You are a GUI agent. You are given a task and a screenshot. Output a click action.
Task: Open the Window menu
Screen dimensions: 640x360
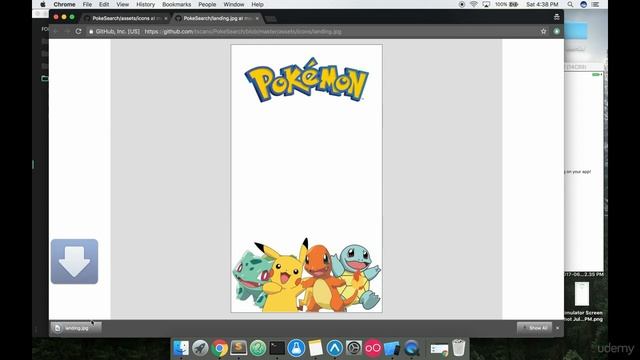pyautogui.click(x=234, y=4)
